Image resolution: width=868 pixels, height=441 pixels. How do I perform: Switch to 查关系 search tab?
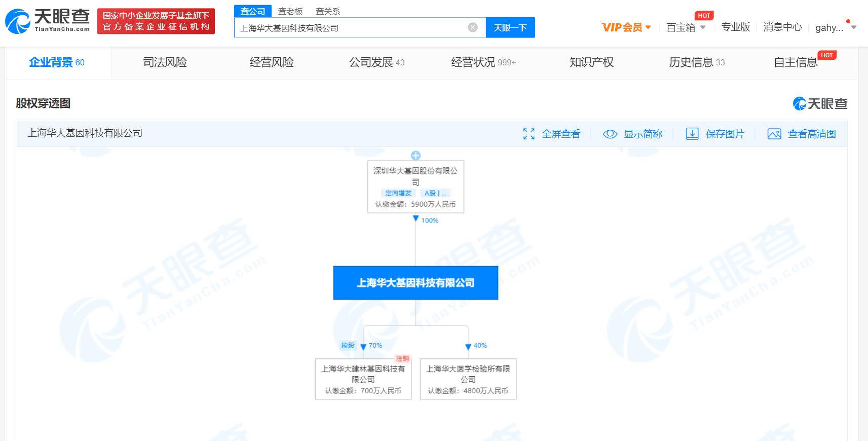[x=328, y=11]
